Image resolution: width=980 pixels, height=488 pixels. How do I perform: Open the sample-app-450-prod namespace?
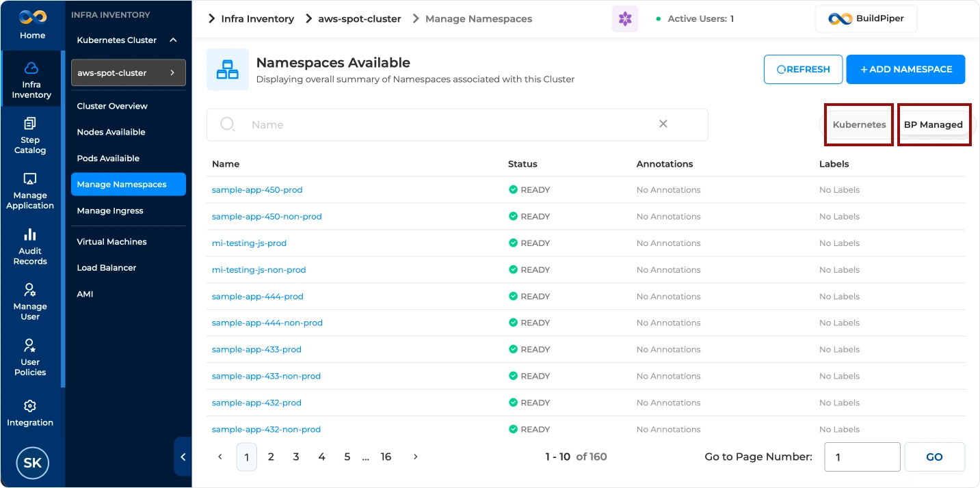(x=257, y=189)
